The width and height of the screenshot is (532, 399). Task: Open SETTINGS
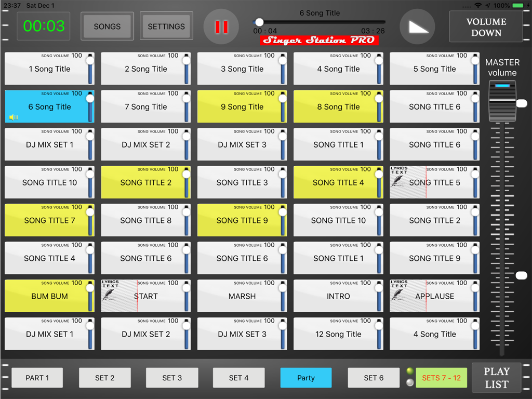coord(166,25)
